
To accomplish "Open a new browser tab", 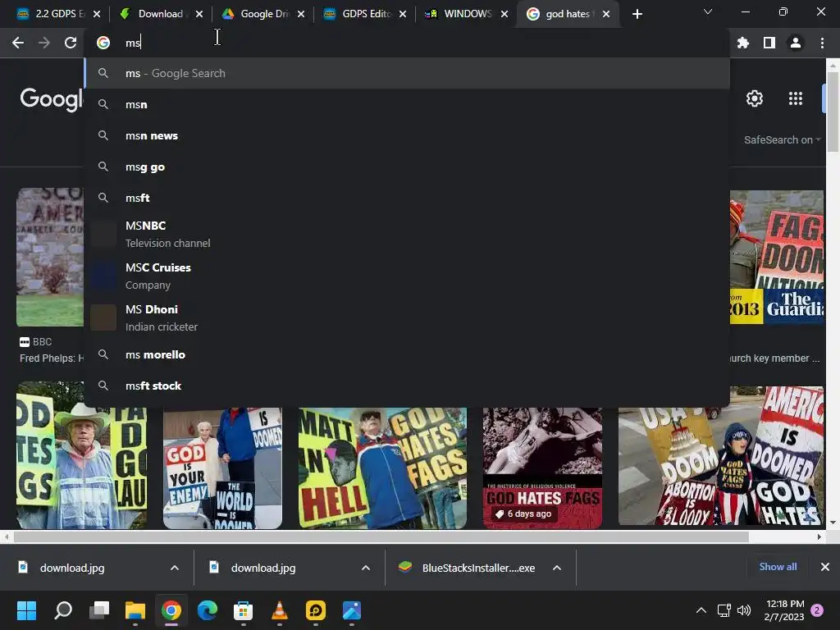I will [x=637, y=14].
